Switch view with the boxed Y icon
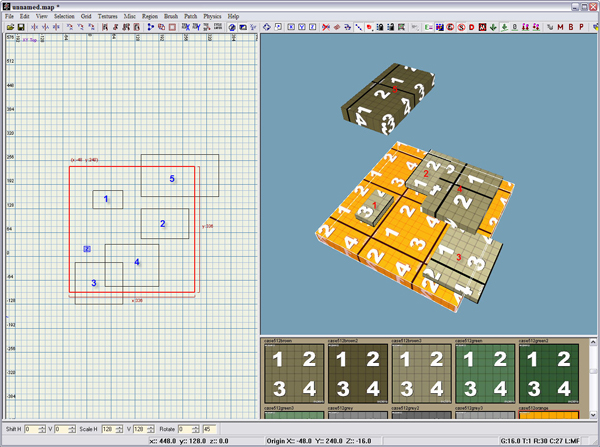 pos(302,27)
